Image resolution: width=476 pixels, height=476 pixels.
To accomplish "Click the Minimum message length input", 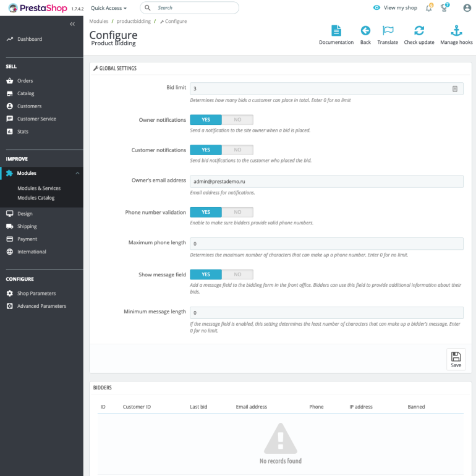I will click(326, 313).
